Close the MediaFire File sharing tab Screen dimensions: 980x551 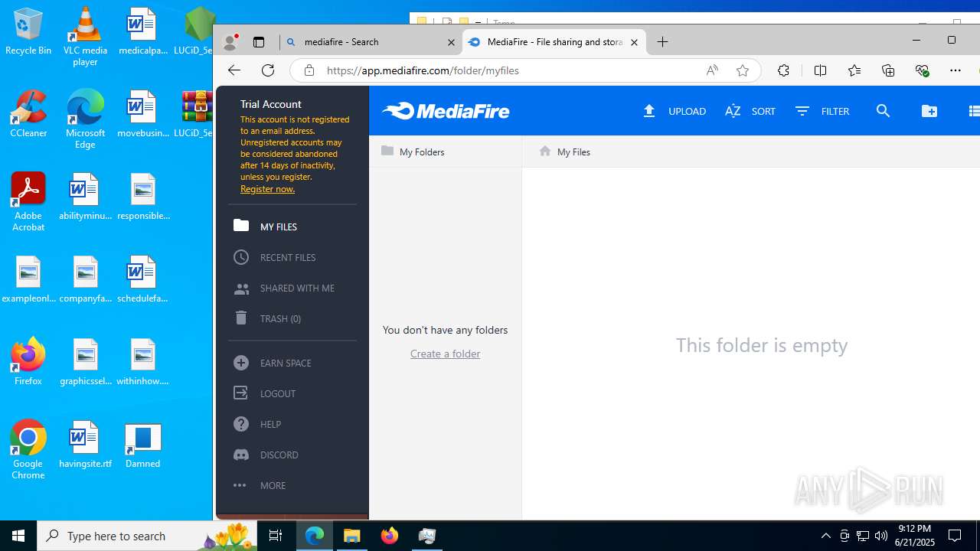(x=634, y=42)
